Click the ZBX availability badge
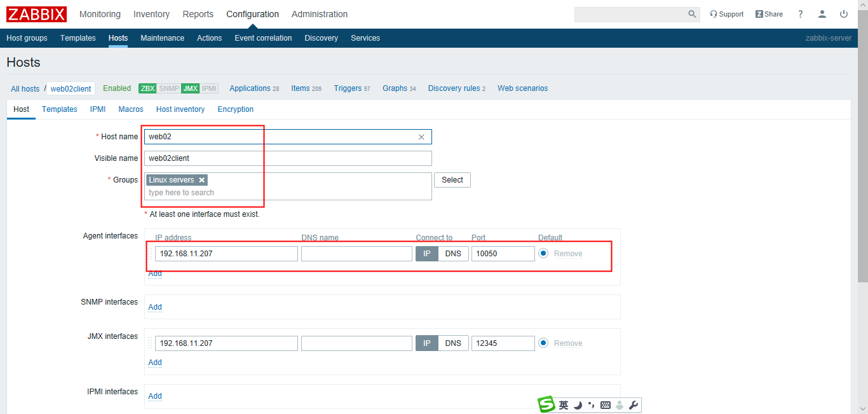The width and height of the screenshot is (868, 414). [x=147, y=88]
